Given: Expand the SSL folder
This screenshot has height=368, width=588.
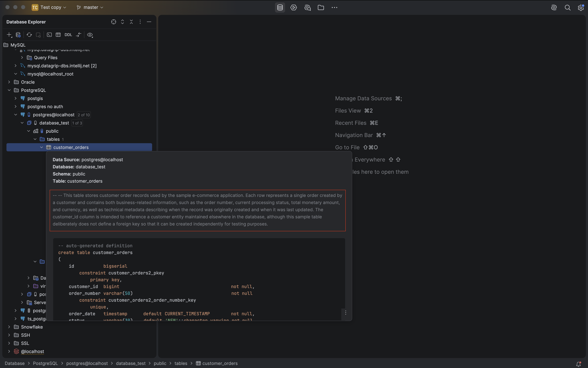Looking at the screenshot, I should coord(9,343).
